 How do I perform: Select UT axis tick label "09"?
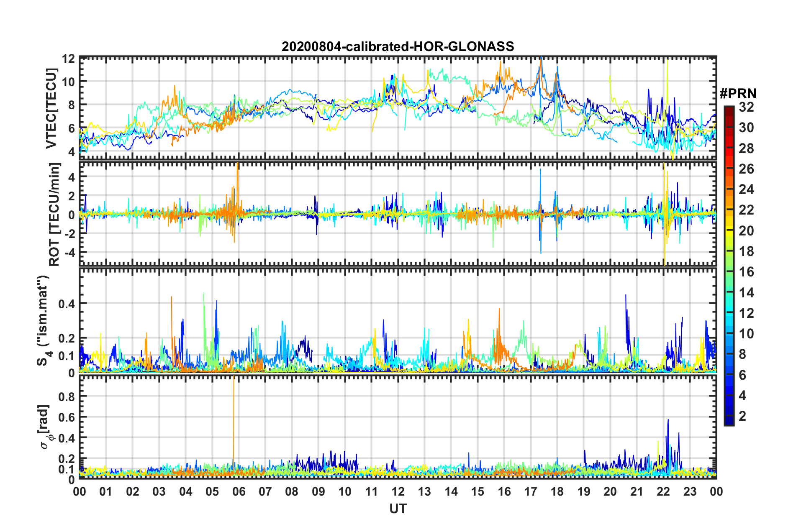pos(318,491)
